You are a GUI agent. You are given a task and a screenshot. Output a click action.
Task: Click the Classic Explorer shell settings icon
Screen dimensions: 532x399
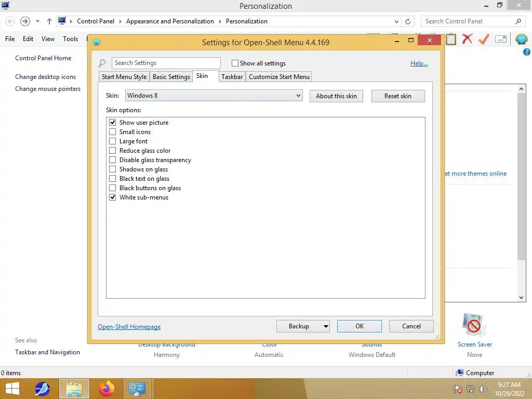pos(521,39)
